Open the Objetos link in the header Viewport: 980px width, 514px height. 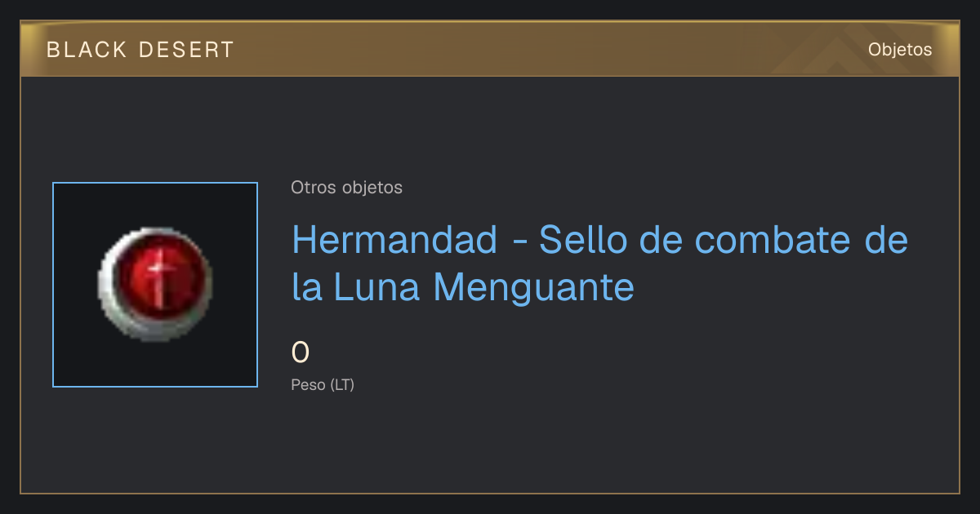click(900, 50)
